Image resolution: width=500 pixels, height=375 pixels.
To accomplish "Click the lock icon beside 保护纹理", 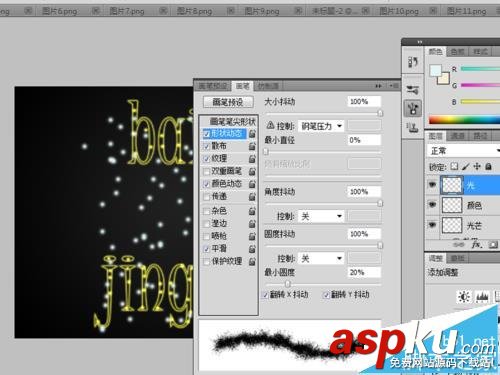I will coord(252,261).
